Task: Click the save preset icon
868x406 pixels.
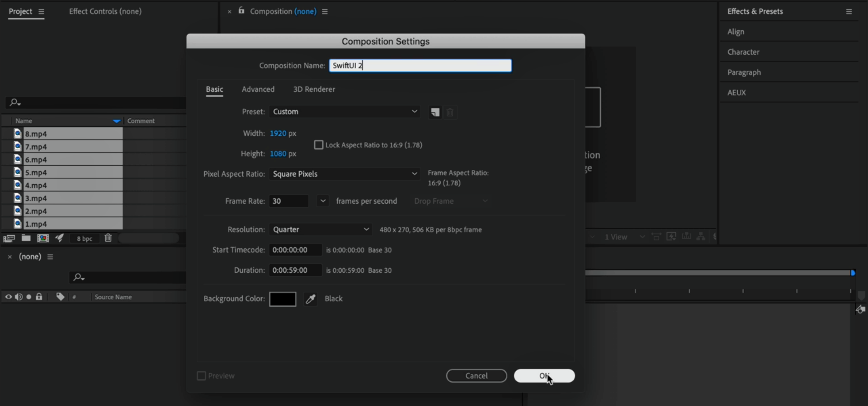Action: [x=435, y=112]
